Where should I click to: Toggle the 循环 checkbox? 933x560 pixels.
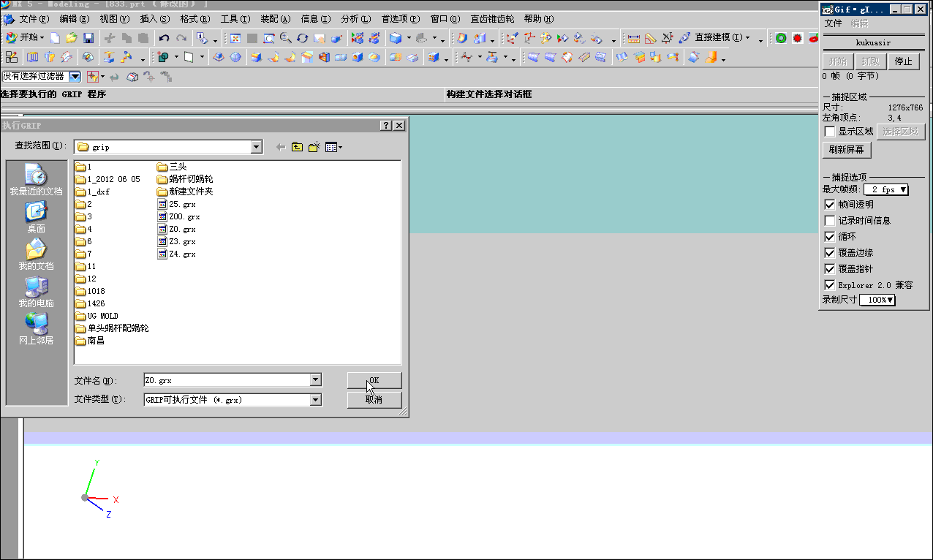tap(830, 237)
